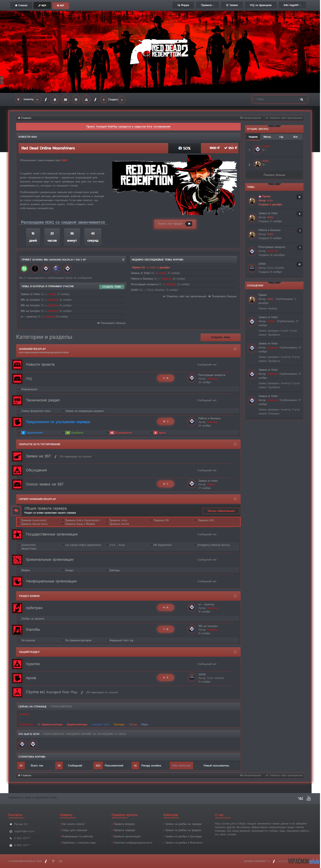Click the Red Dead Redemption product image
Viewport: 321px width, 868px height.
[x=175, y=185]
